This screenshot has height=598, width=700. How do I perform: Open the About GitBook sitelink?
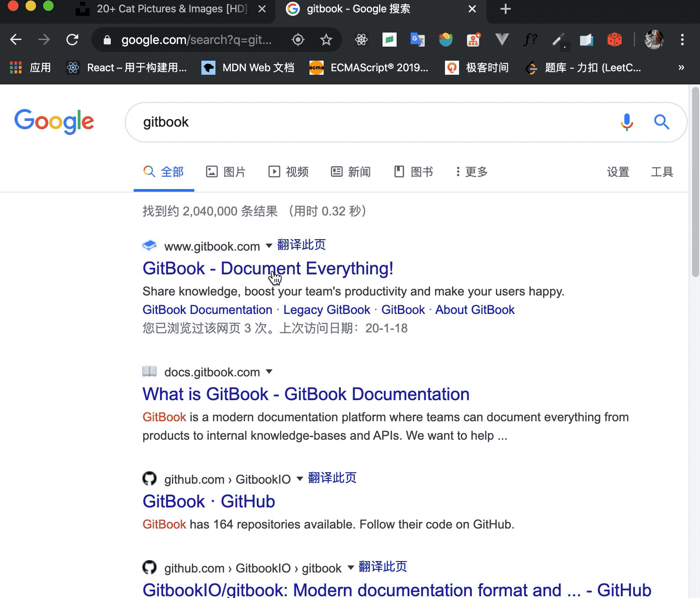pyautogui.click(x=475, y=310)
